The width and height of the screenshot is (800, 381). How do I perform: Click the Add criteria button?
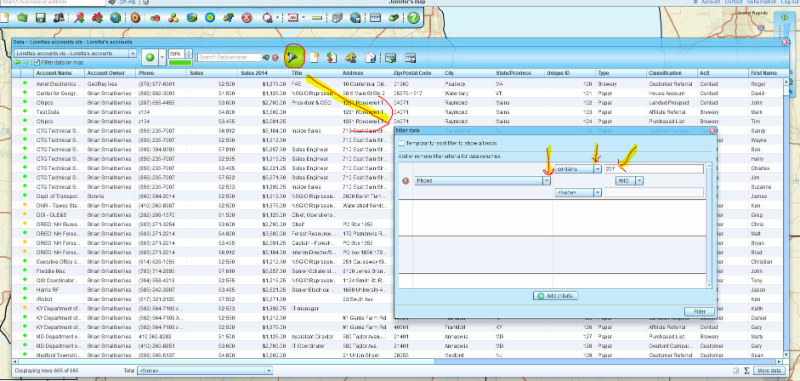(555, 296)
